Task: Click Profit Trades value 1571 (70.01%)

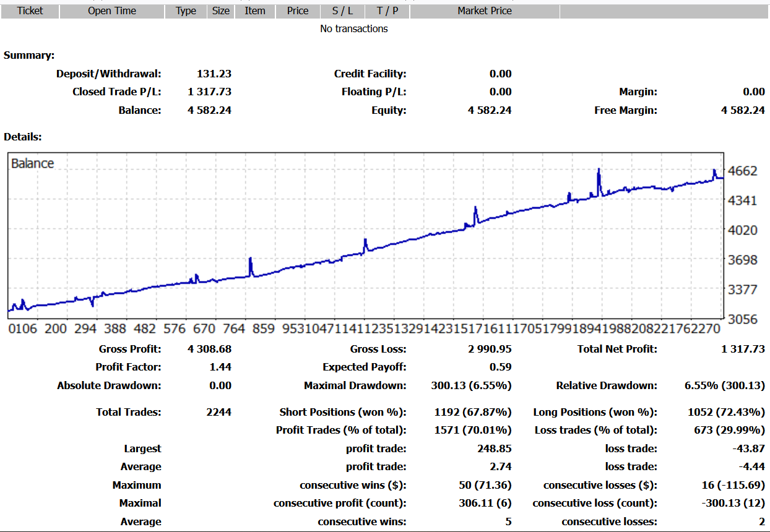Action: tap(474, 431)
